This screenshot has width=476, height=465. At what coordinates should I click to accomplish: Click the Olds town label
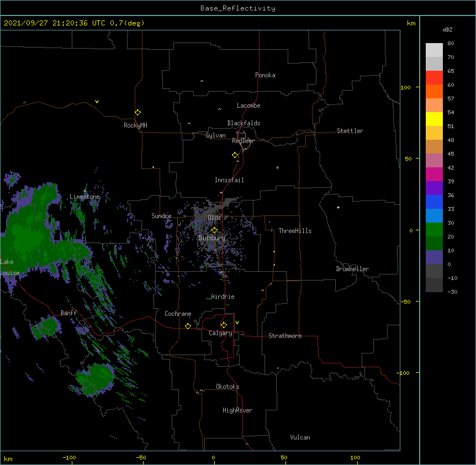pyautogui.click(x=214, y=218)
